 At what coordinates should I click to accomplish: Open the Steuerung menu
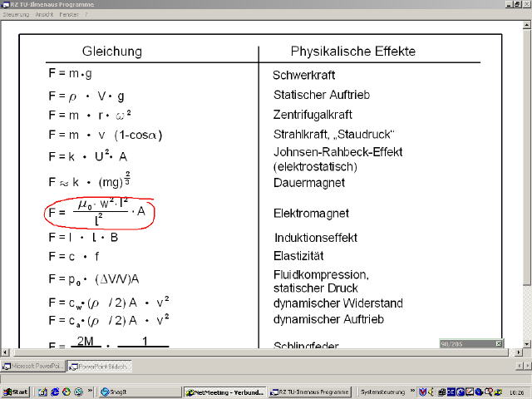coord(17,15)
